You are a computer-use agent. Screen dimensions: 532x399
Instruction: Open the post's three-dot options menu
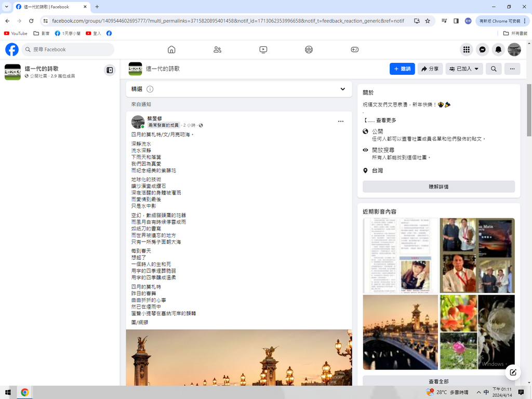pyautogui.click(x=340, y=122)
